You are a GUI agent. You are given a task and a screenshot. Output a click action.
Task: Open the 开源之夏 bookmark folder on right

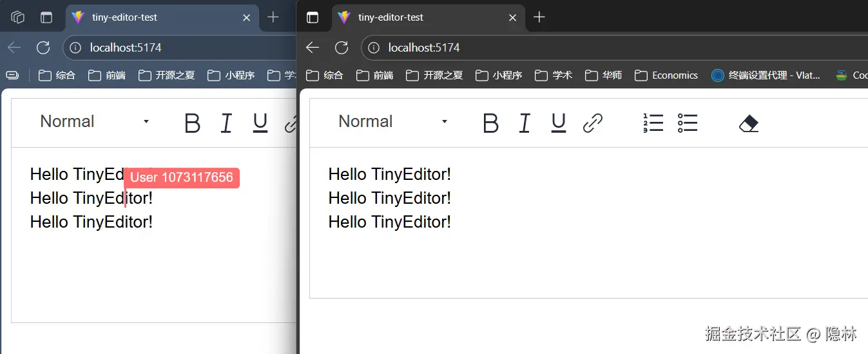click(x=434, y=75)
